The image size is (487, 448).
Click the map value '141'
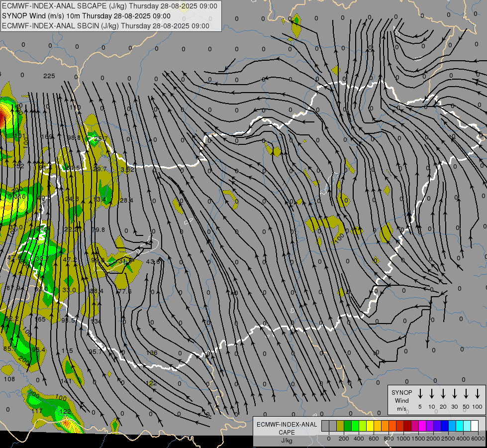pos(66,381)
